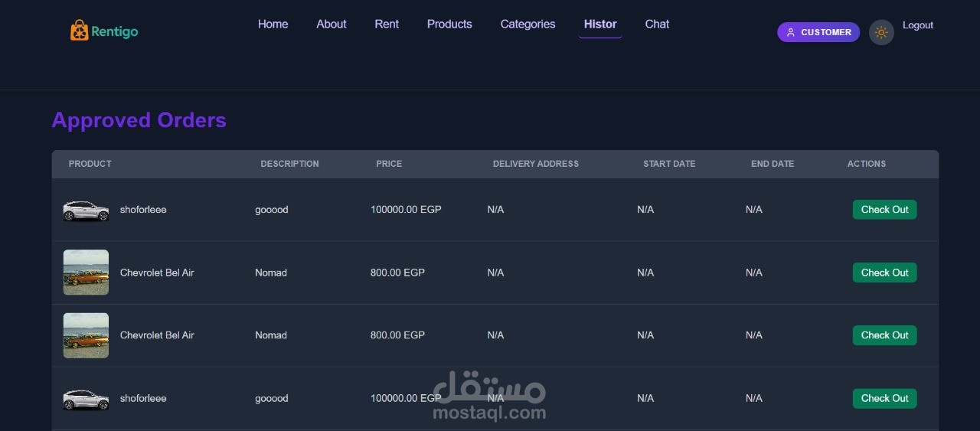Click the Rentigo brand name text
This screenshot has height=431, width=980.
click(x=115, y=32)
